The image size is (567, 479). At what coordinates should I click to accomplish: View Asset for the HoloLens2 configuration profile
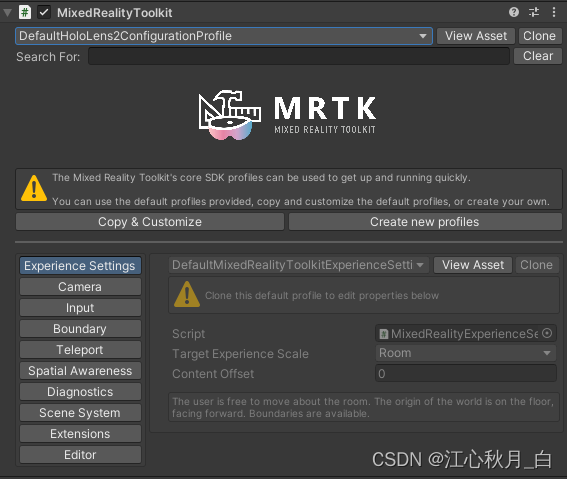pyautogui.click(x=476, y=36)
